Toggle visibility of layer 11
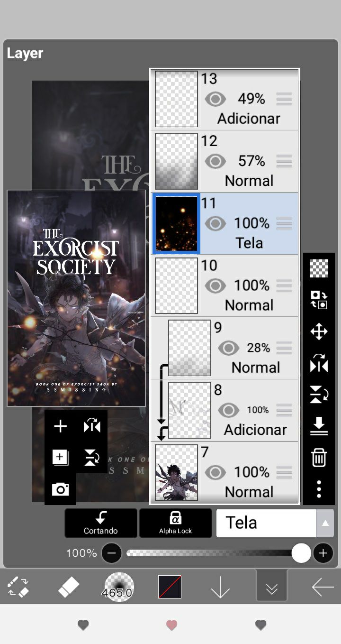This screenshot has height=644, width=341. tap(215, 223)
